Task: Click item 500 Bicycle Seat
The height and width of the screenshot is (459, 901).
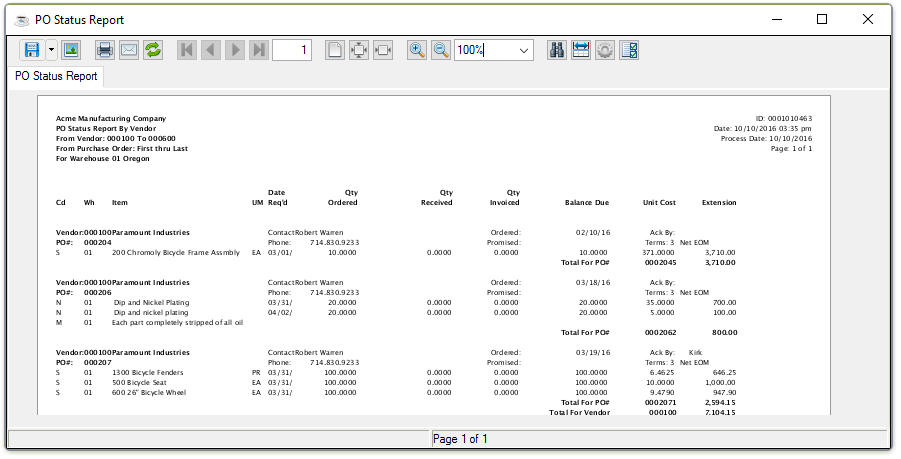Action: pos(139,383)
